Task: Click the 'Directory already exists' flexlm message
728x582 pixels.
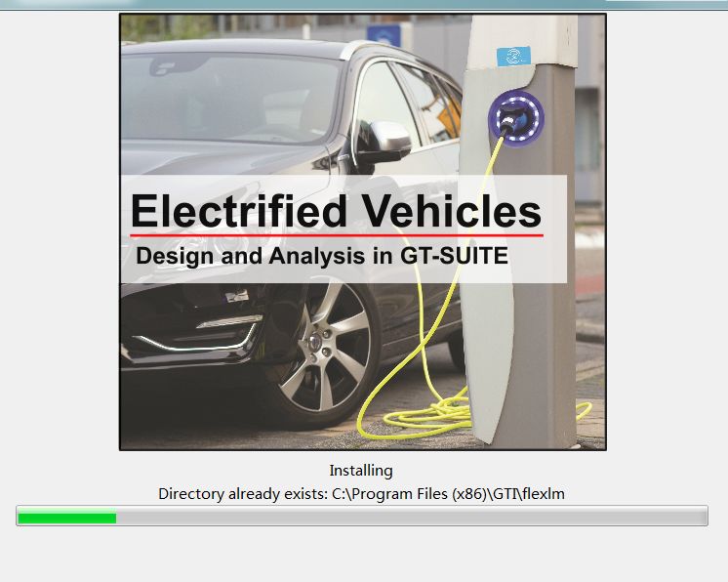Action: (361, 494)
